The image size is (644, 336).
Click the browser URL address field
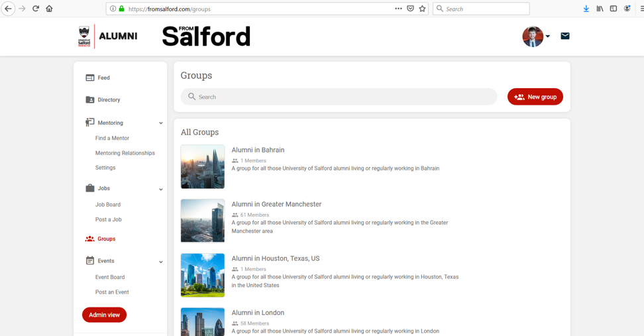tap(267, 9)
